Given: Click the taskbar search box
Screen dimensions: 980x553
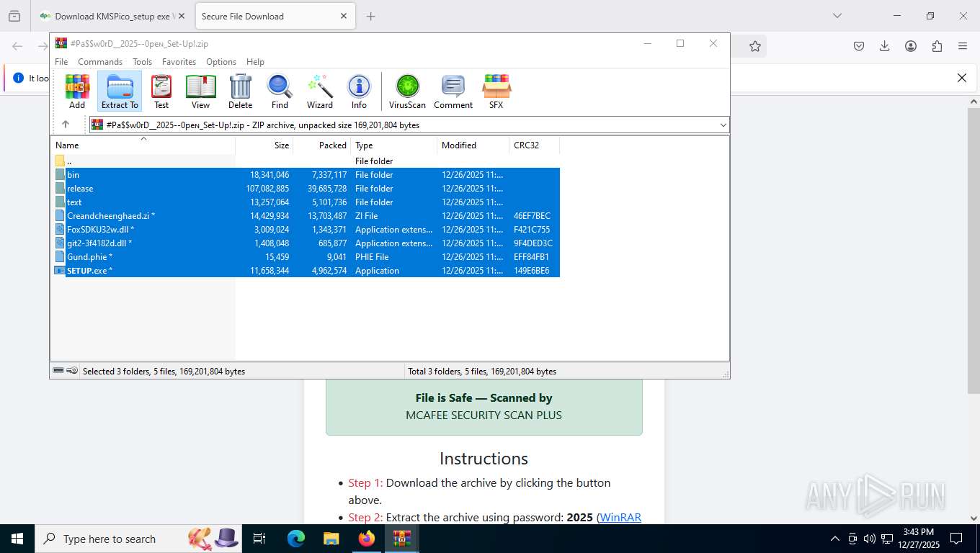Looking at the screenshot, I should coord(139,539).
